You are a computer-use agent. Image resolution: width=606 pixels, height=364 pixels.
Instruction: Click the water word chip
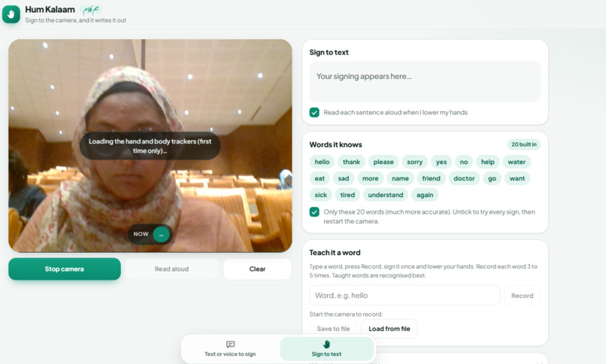coord(517,162)
